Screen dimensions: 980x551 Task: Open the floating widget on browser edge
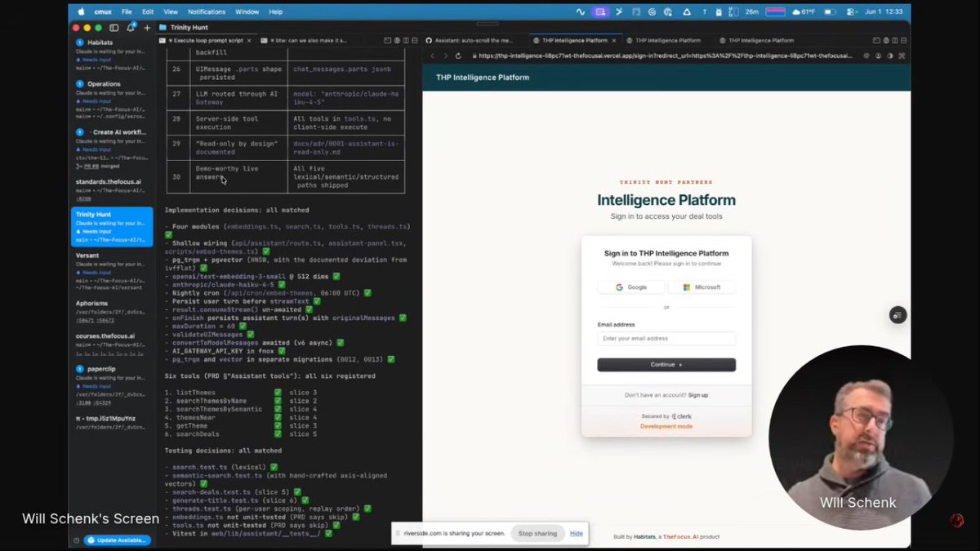pos(898,315)
